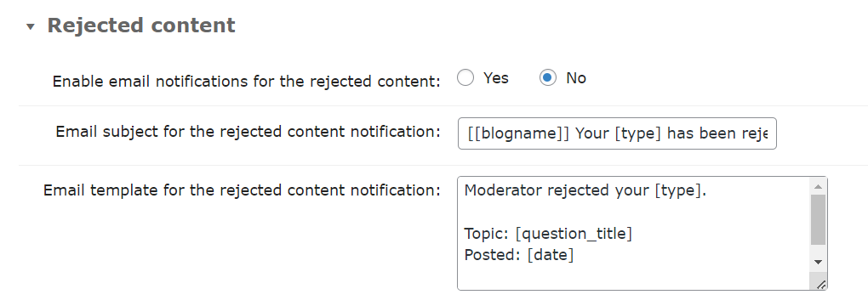This screenshot has width=868, height=306.
Task: Click the No label text
Action: [576, 78]
